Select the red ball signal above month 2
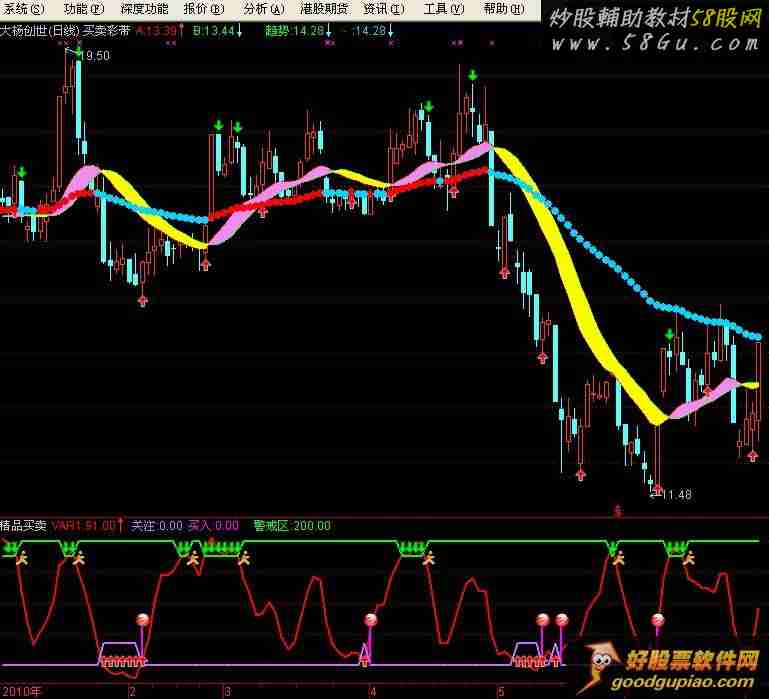Image resolution: width=769 pixels, height=699 pixels. coord(142,620)
